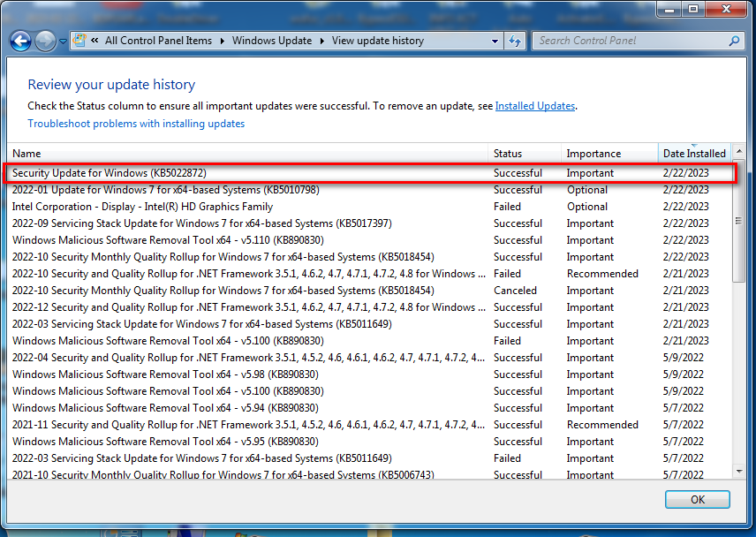Screen dimensions: 756x537
Task: Sort by the Name column header
Action: coord(247,154)
